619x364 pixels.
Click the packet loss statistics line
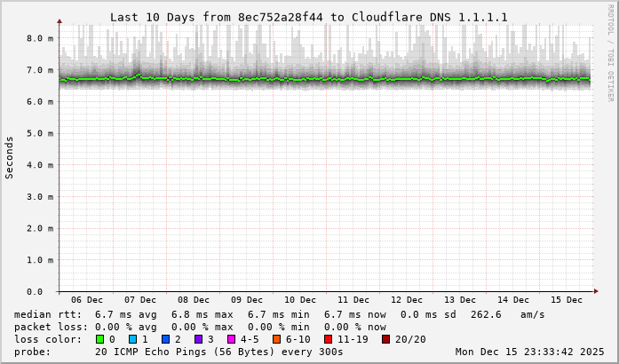coord(201,327)
